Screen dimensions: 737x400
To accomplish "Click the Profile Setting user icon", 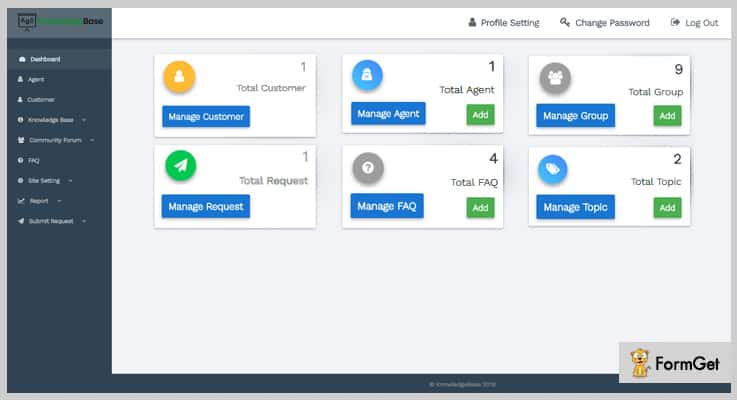I will click(472, 22).
